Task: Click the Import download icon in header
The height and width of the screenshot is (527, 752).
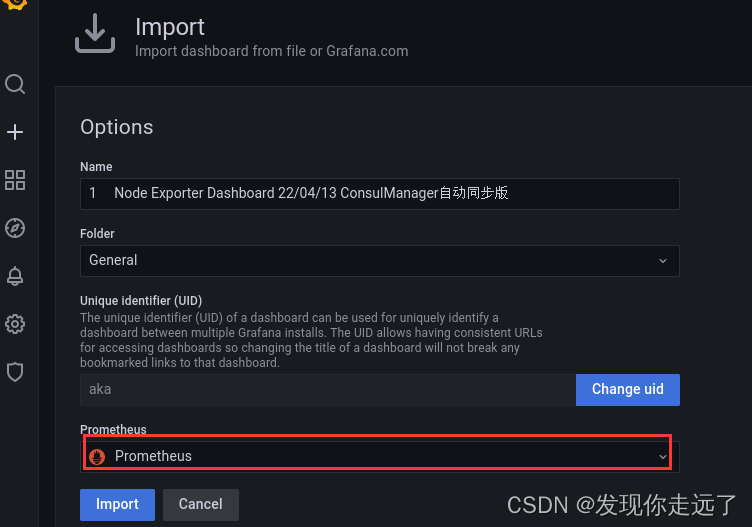Action: [95, 33]
